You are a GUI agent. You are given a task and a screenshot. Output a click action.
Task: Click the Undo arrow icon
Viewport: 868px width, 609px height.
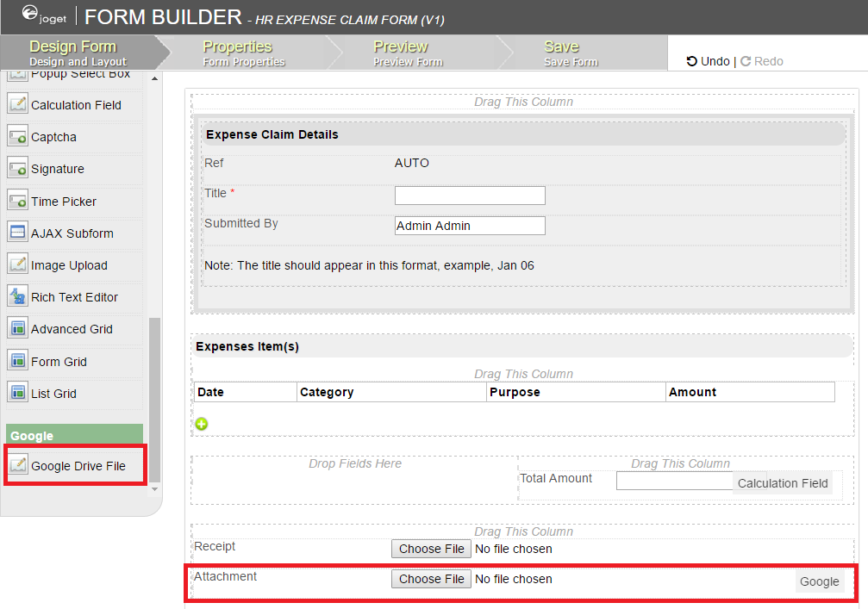coord(692,61)
